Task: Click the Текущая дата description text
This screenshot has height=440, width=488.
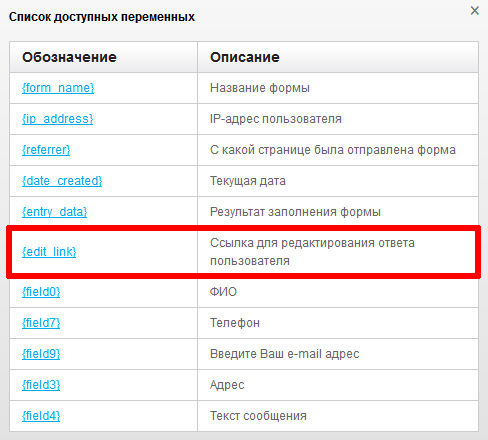Action: (x=248, y=181)
